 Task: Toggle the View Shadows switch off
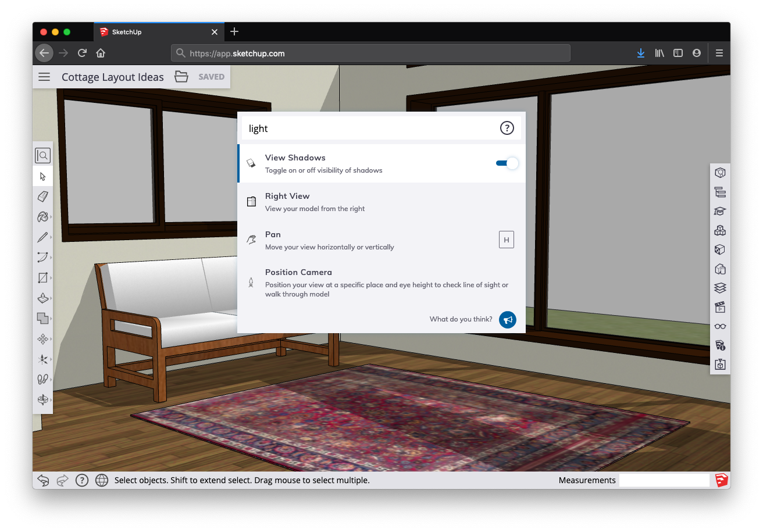coord(507,163)
